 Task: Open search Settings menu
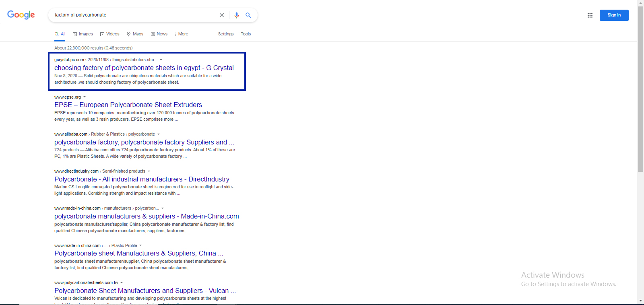[x=226, y=34]
